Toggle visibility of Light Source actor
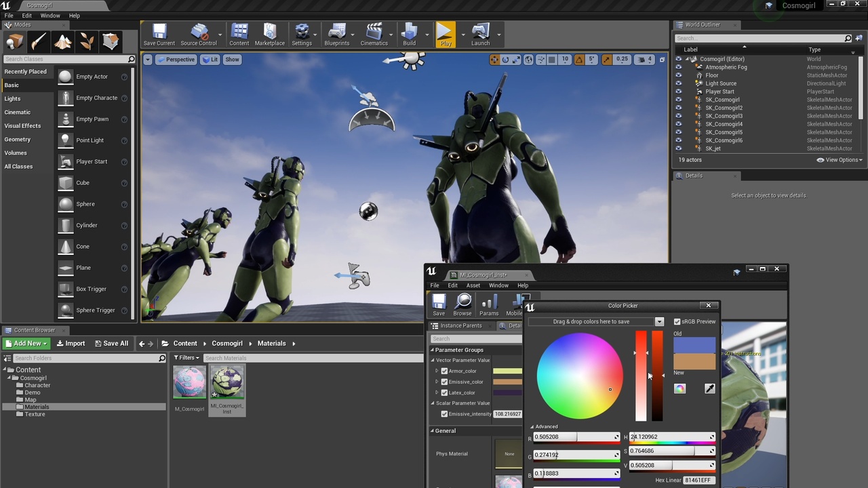 678,83
